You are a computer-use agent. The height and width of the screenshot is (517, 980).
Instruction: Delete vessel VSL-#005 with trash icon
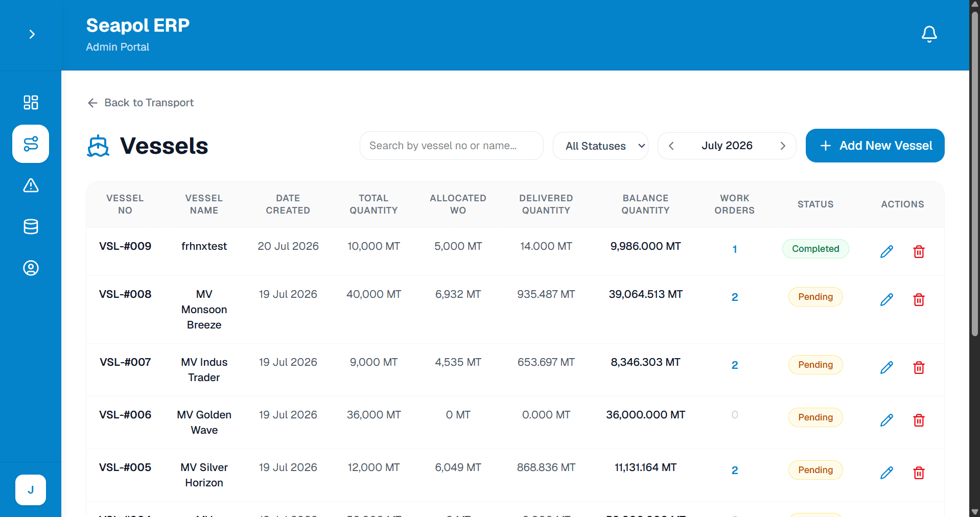919,473
